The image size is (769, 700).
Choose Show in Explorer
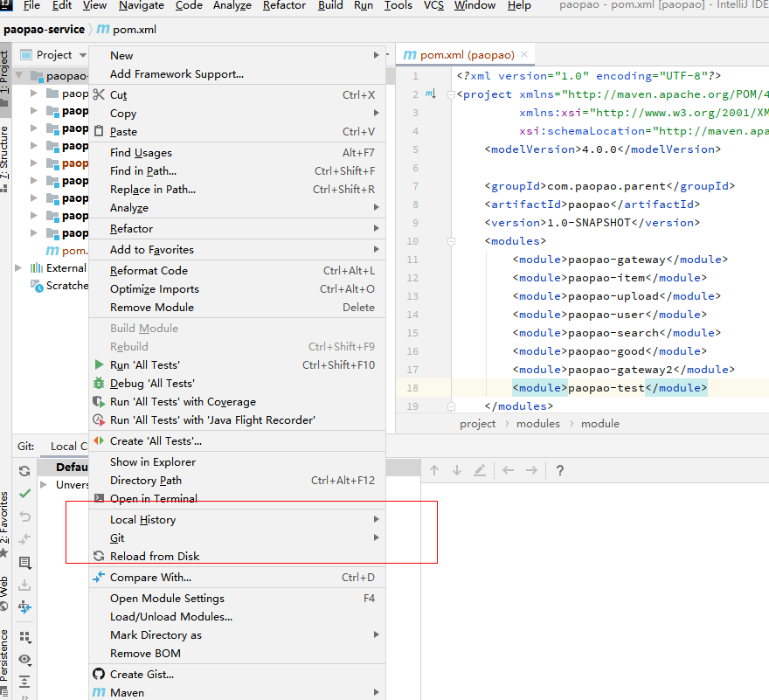click(x=238, y=461)
